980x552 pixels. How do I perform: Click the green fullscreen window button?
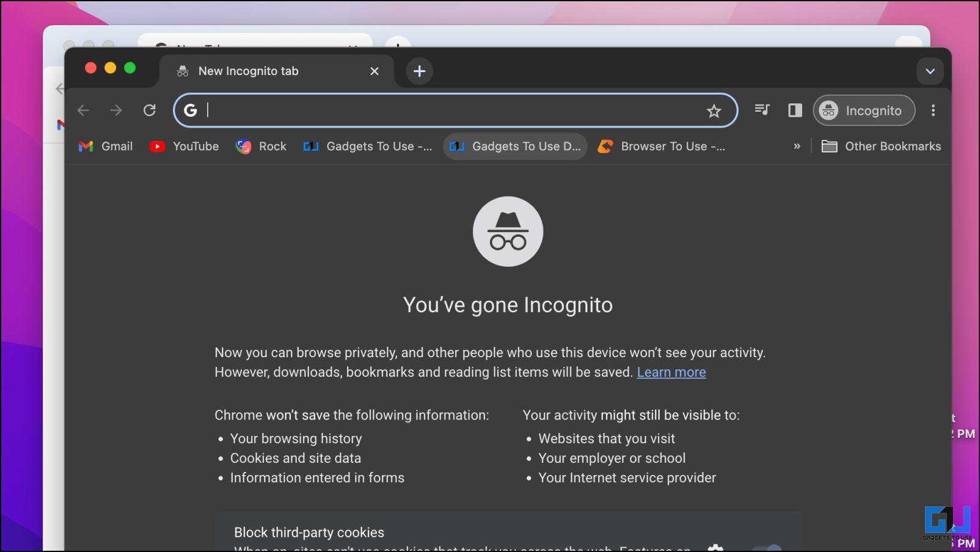[x=130, y=68]
